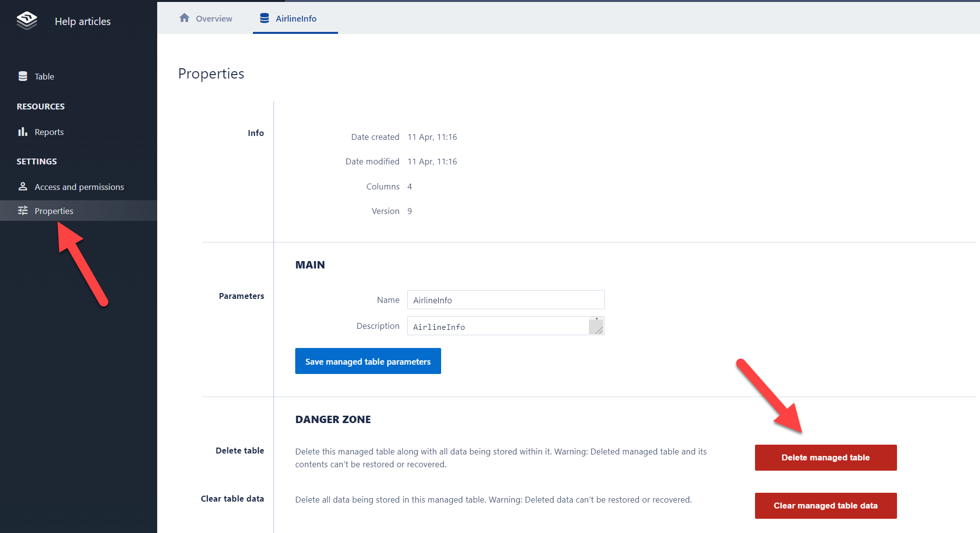Click Save managed table parameters button

tap(368, 361)
